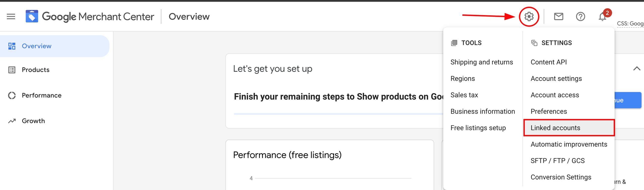Choose Account settings option
The width and height of the screenshot is (644, 190).
(x=556, y=79)
